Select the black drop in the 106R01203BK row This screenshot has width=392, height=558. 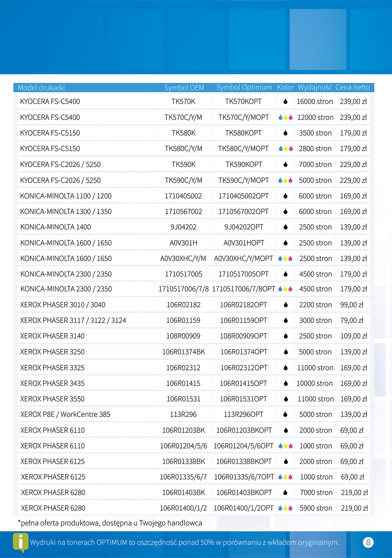click(286, 431)
